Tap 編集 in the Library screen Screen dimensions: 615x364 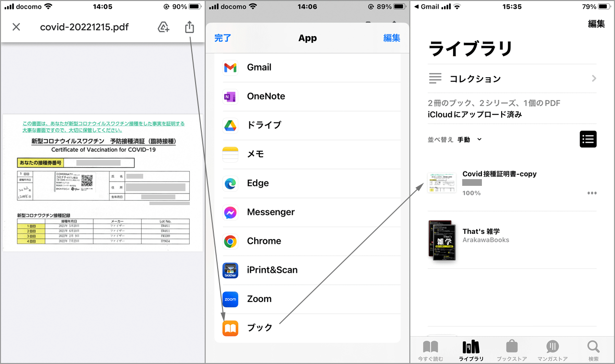click(596, 24)
